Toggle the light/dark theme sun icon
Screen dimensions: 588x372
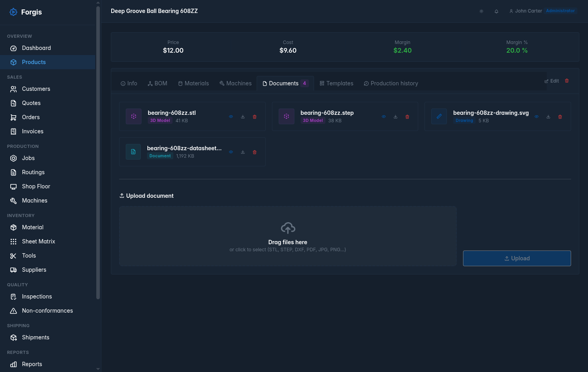[x=481, y=11]
